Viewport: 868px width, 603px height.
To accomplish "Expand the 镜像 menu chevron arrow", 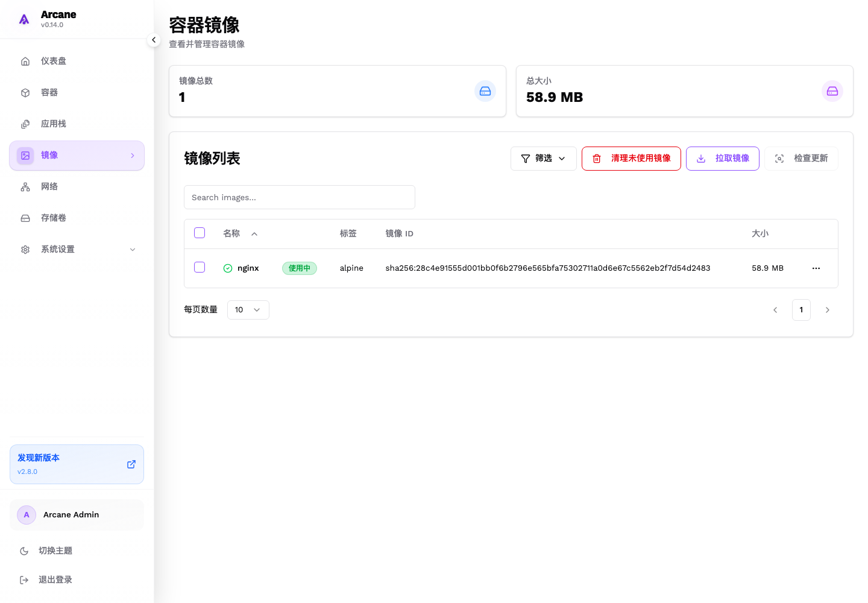I will click(133, 156).
